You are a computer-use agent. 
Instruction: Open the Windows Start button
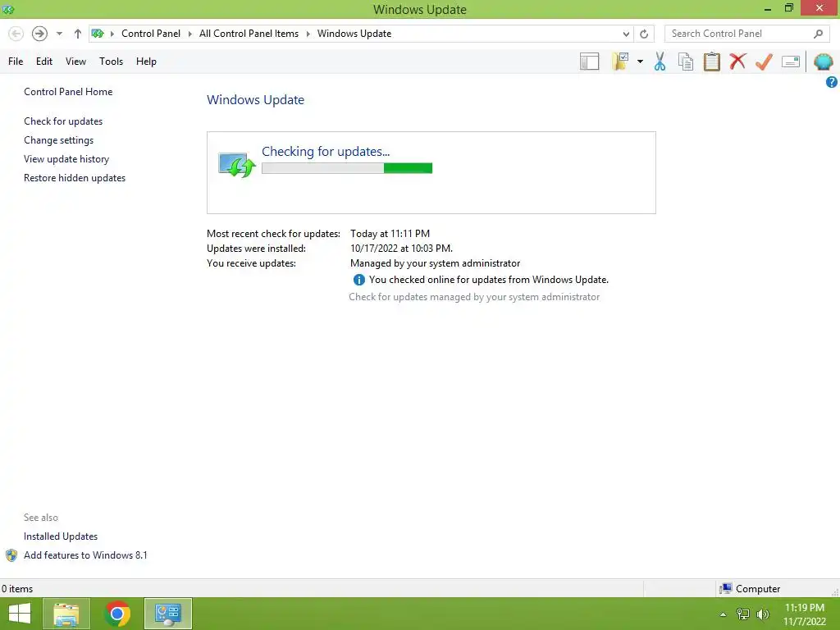click(20, 614)
